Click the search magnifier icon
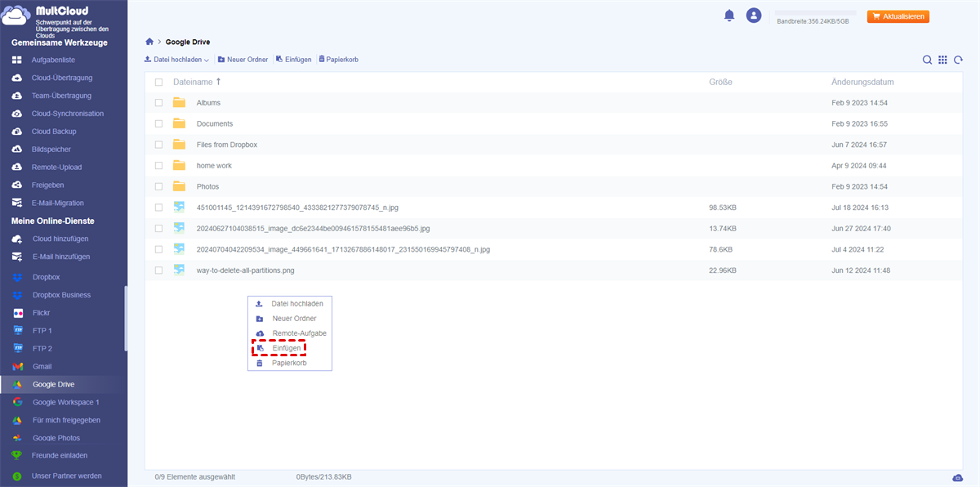This screenshot has width=980, height=487. pyautogui.click(x=928, y=60)
